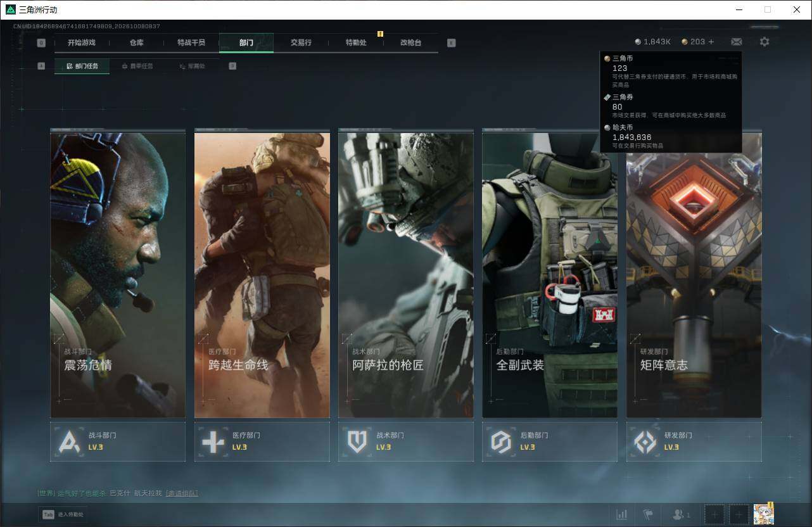Open the mail envelope icon
This screenshot has width=812, height=527.
pyautogui.click(x=736, y=42)
